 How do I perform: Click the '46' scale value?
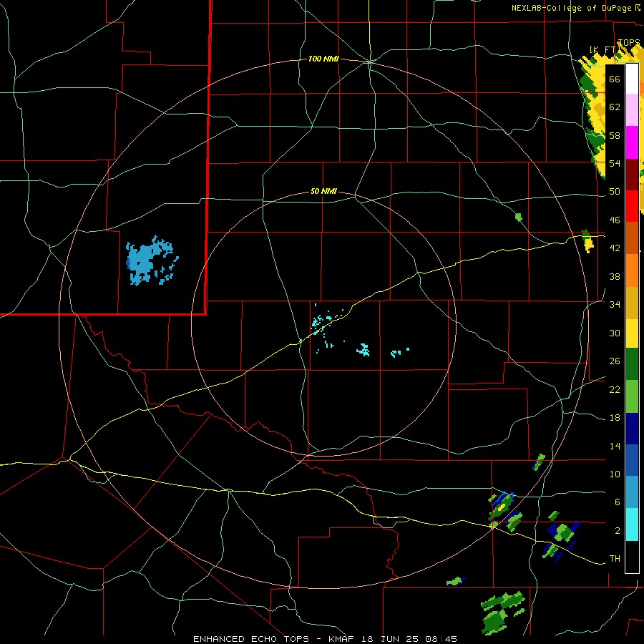click(x=615, y=220)
